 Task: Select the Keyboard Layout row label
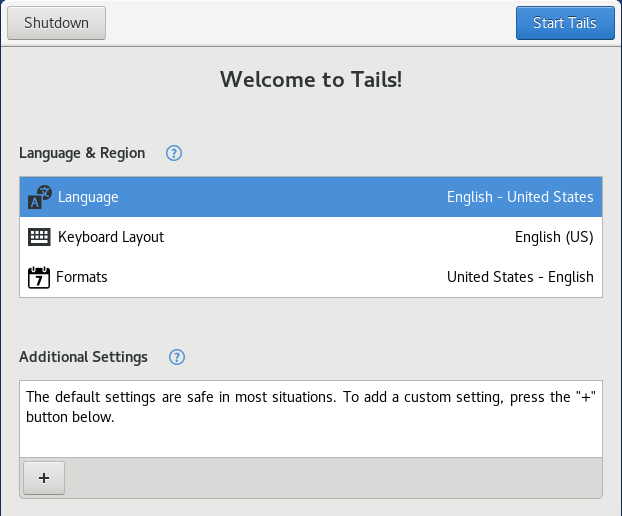(111, 237)
